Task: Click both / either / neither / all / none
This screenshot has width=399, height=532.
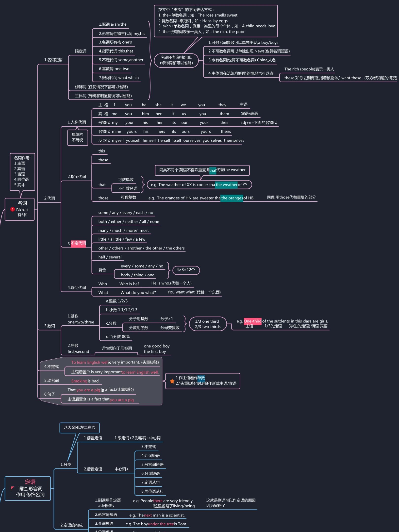Action: [129, 221]
